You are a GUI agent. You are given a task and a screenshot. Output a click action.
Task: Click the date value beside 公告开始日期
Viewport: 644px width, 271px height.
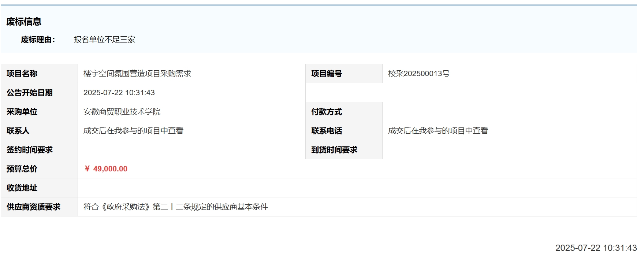click(119, 93)
